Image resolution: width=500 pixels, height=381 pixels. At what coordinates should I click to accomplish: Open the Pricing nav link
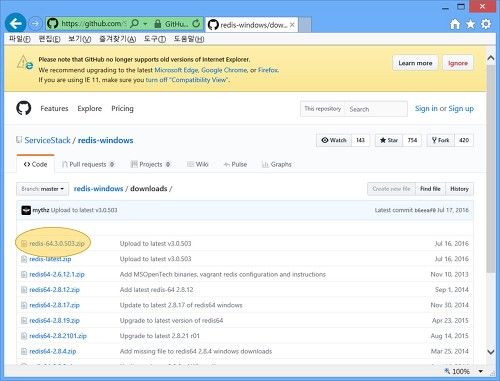[122, 108]
